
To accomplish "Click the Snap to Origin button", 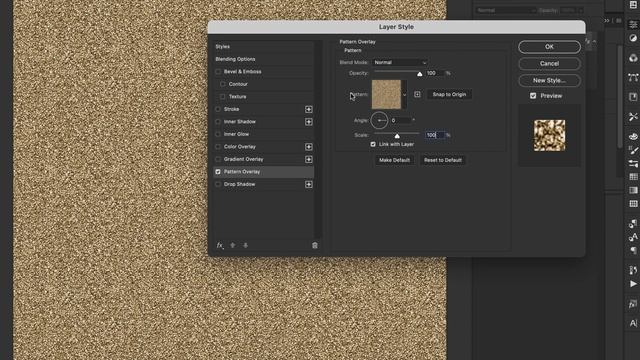I will (x=449, y=94).
